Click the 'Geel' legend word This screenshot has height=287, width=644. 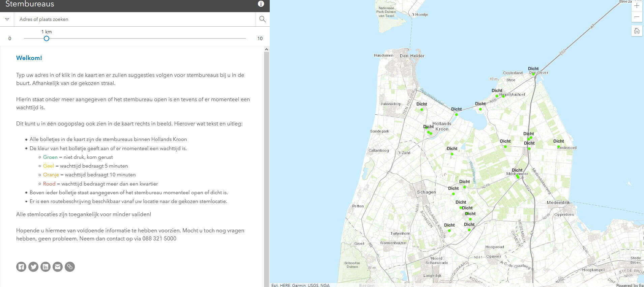[x=49, y=166]
